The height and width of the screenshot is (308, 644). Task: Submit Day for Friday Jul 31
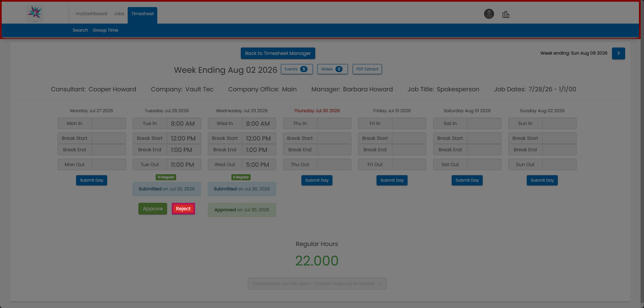392,180
